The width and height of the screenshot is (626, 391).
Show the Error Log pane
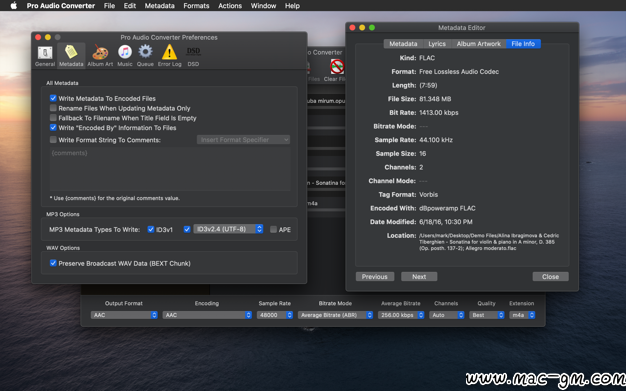[x=169, y=56]
